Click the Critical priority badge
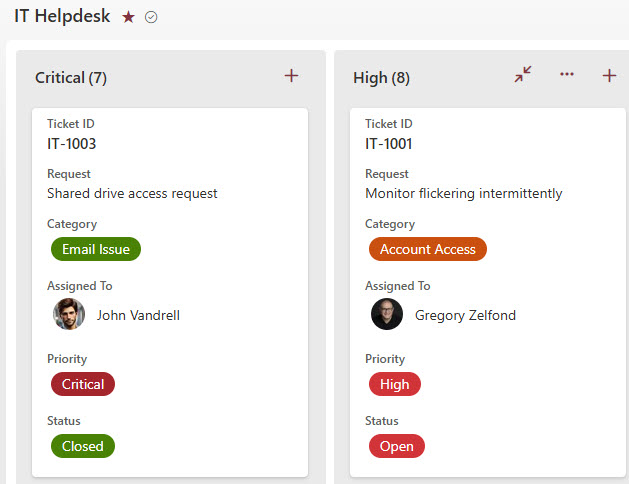Viewport: 629px width, 484px height. [83, 384]
